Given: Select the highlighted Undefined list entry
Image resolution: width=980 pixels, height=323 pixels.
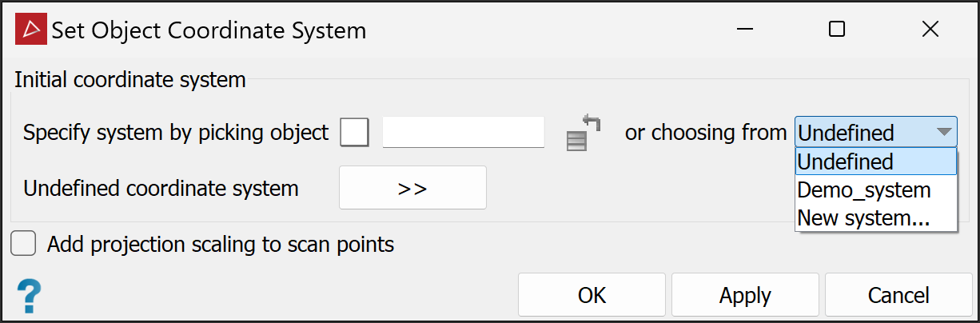Looking at the screenshot, I should tap(876, 161).
